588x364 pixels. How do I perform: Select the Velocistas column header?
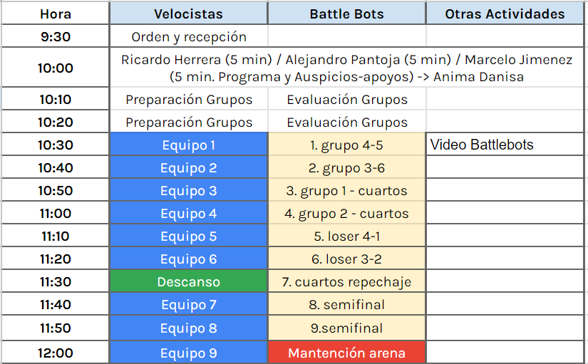point(189,14)
